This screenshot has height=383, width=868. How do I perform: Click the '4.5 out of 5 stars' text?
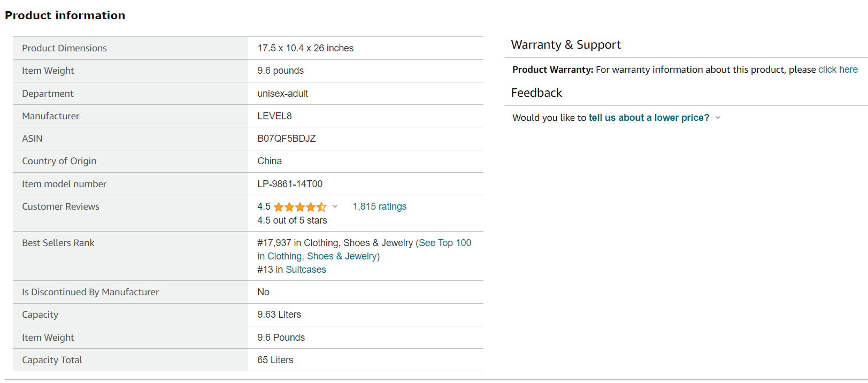(291, 220)
